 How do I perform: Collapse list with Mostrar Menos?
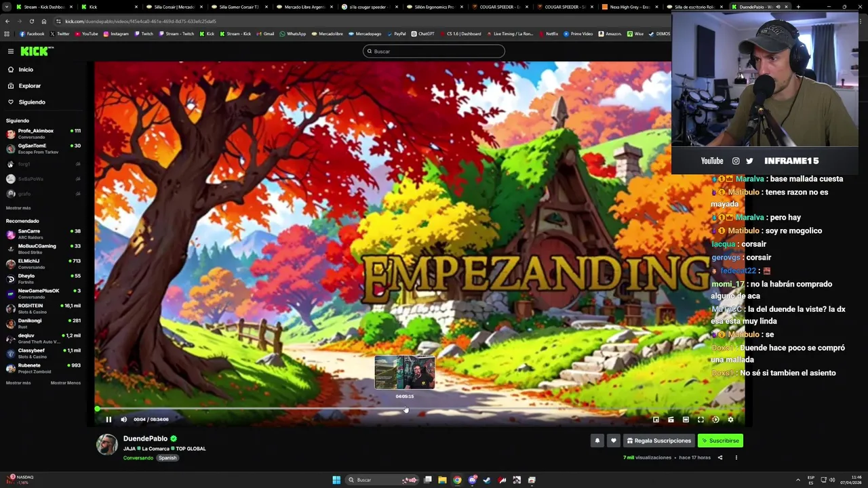pyautogui.click(x=66, y=383)
